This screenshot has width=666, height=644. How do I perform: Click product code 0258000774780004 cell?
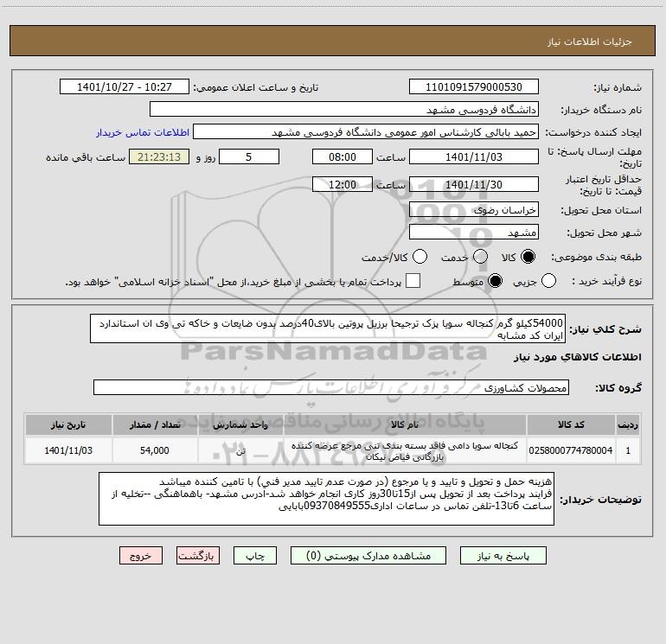tap(571, 450)
